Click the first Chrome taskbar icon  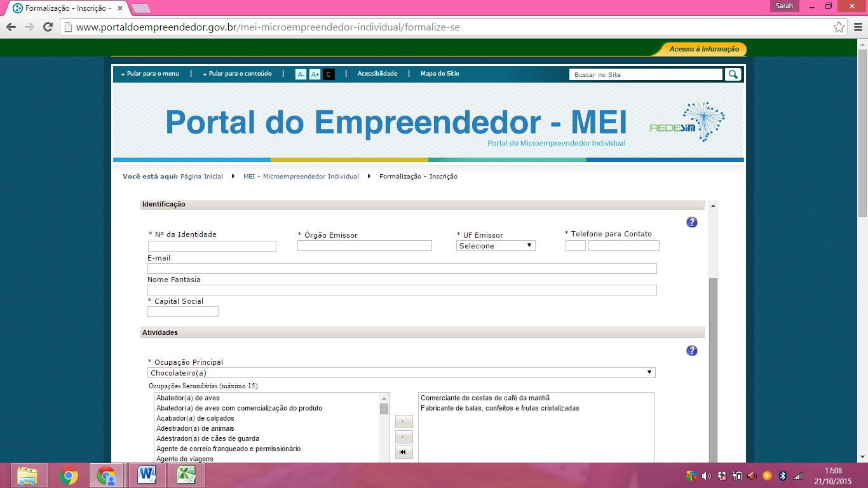tap(69, 475)
